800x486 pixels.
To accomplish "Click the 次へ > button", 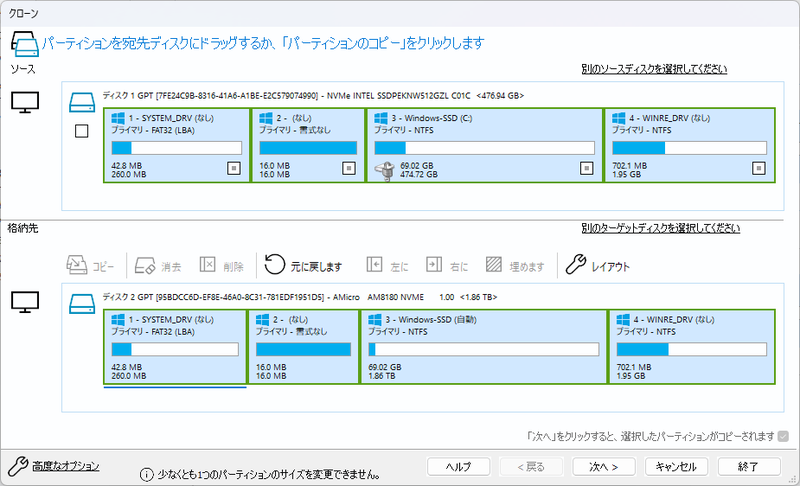I will coord(604,466).
